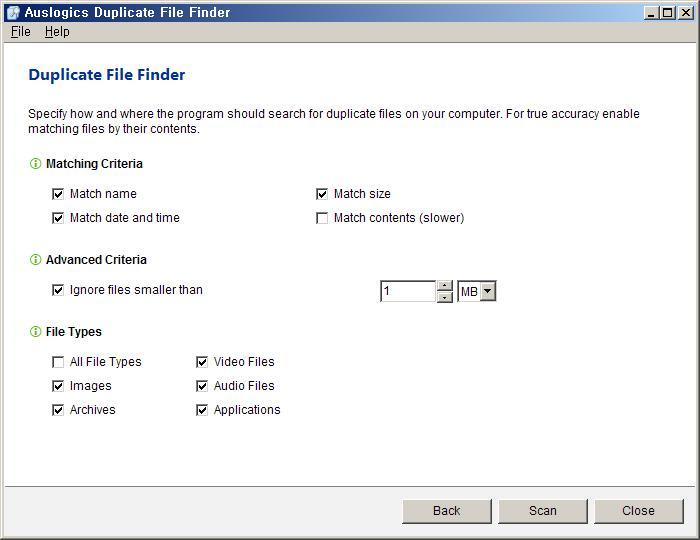The height and width of the screenshot is (540, 700).
Task: Click the Matching Criteria info icon
Action: coord(35,164)
